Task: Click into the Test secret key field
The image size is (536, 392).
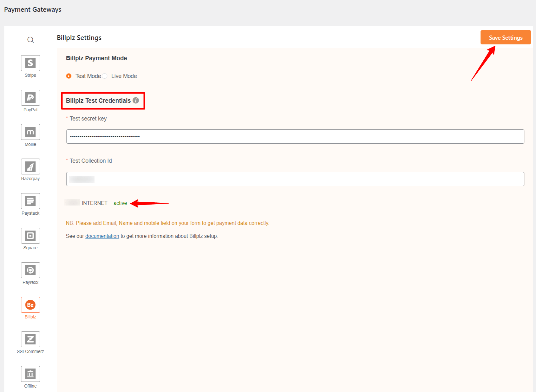Action: 295,136
